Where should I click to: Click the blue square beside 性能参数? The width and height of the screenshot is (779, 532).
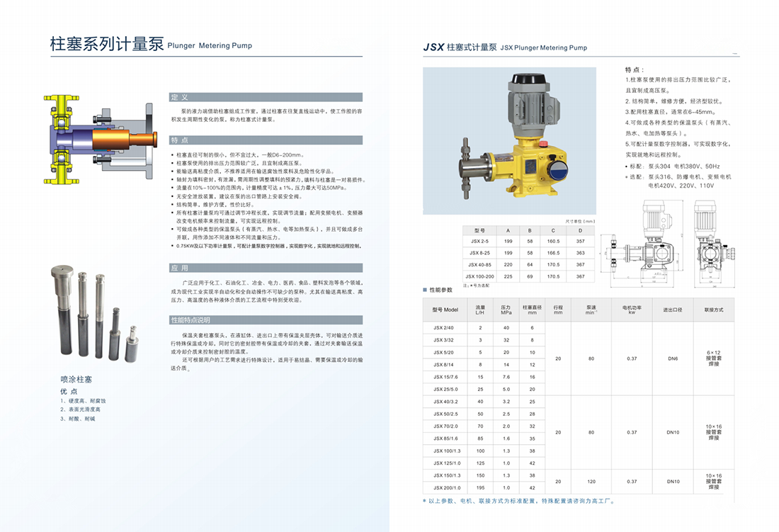(424, 290)
